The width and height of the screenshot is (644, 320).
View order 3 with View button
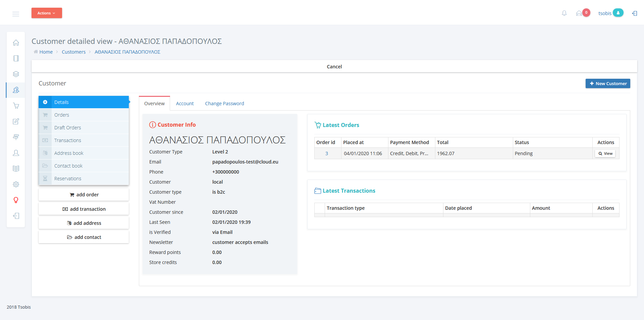[605, 153]
